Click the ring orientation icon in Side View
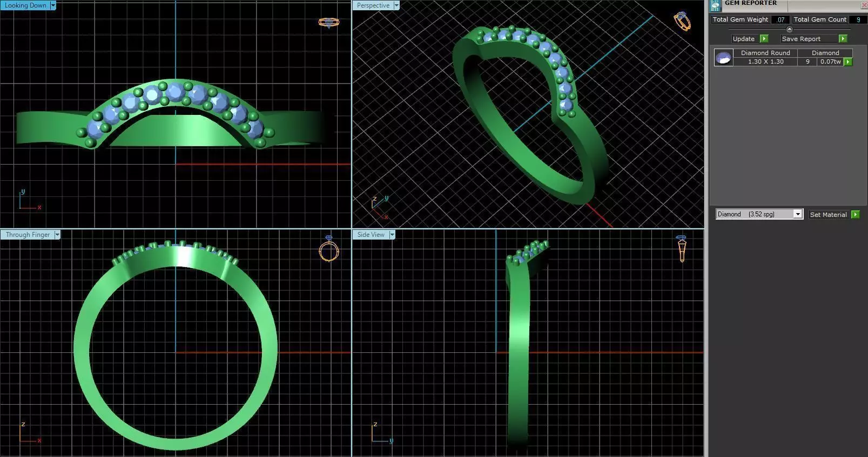 coord(682,249)
